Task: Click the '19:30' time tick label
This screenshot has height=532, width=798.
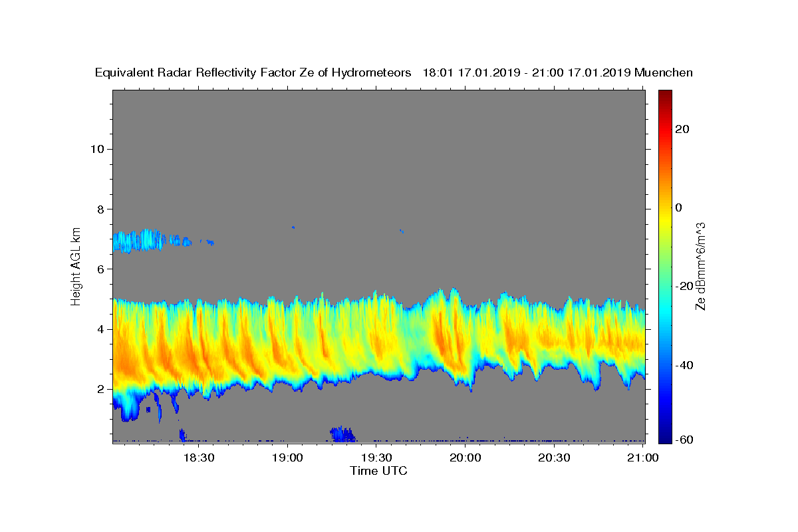Action: click(376, 458)
